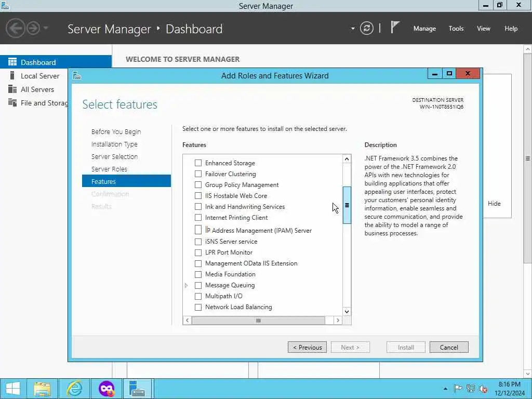
Task: Go to Installation Type step
Action: [114, 144]
